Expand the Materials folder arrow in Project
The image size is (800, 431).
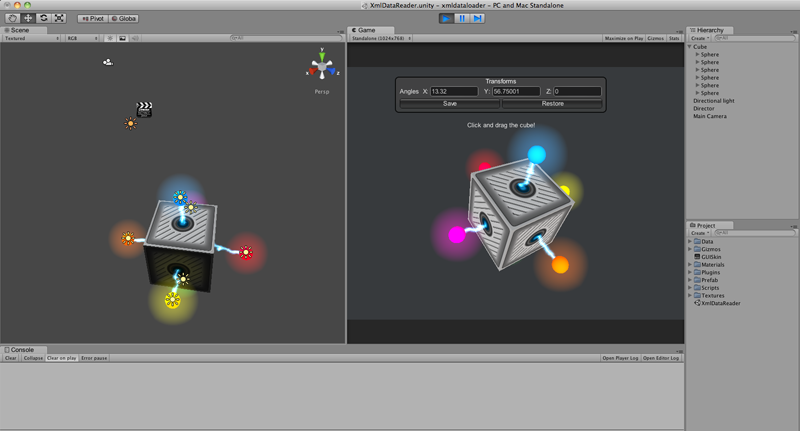click(x=690, y=265)
